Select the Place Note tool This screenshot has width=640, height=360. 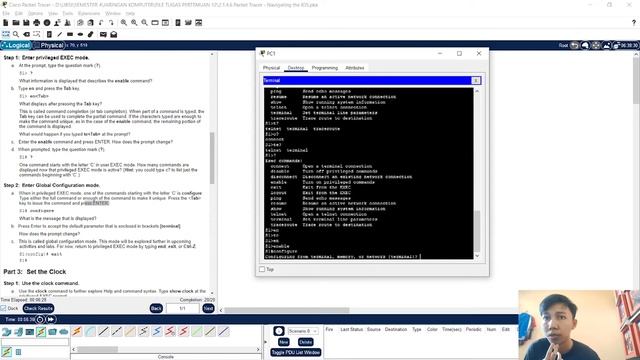tap(49, 34)
